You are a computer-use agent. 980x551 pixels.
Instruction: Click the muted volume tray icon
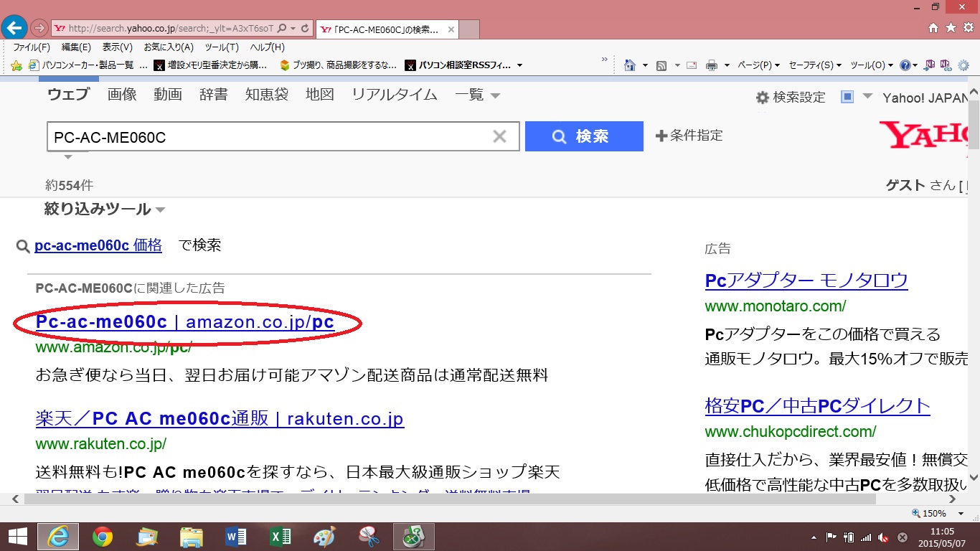tap(884, 537)
